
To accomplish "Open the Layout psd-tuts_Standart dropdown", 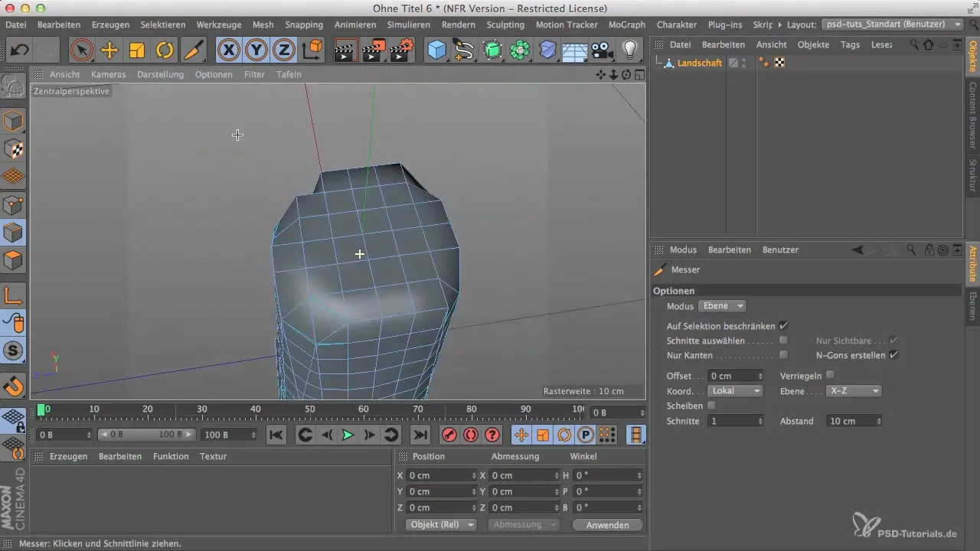I will (x=893, y=24).
